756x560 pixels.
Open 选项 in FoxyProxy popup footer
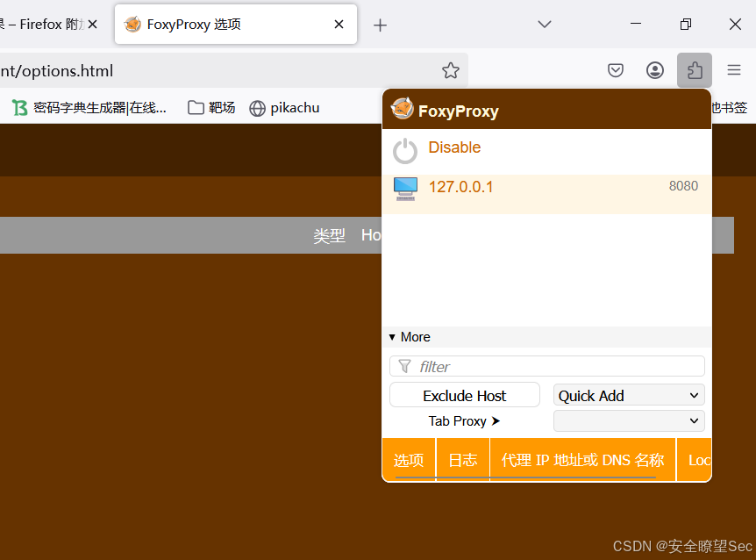click(409, 460)
